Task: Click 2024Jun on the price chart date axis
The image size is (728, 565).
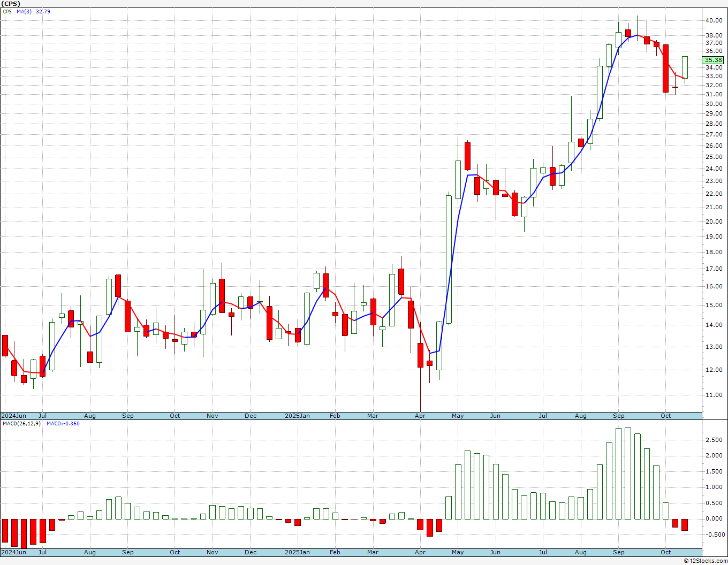Action: 13,416
